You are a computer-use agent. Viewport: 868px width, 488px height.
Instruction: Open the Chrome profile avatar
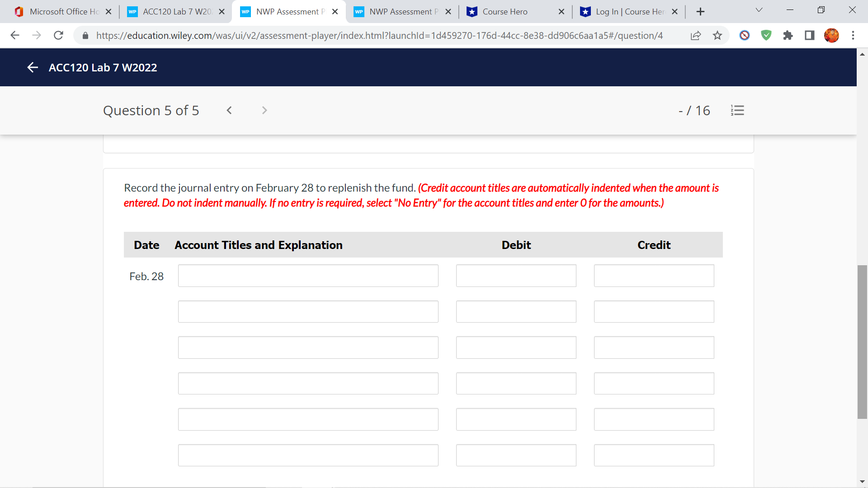coord(832,35)
